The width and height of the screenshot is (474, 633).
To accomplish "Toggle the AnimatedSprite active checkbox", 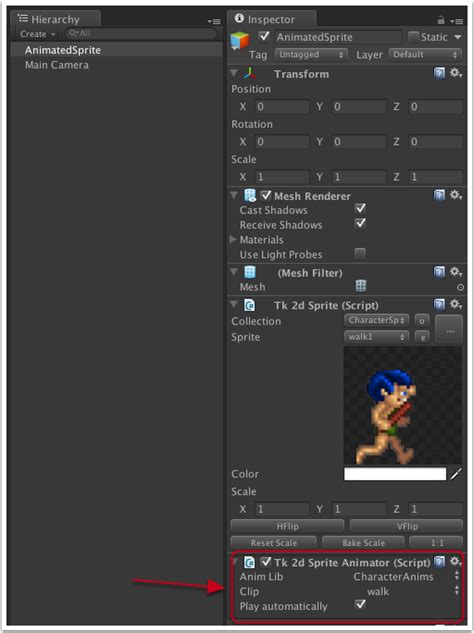I will click(x=264, y=36).
